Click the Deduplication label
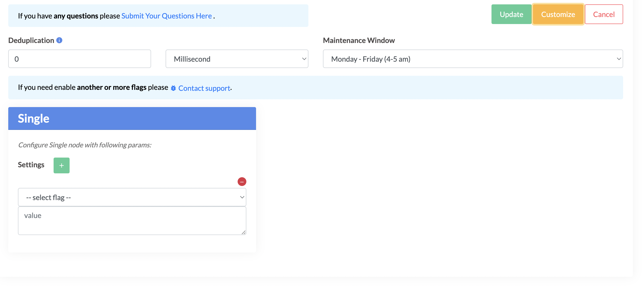 coord(31,40)
